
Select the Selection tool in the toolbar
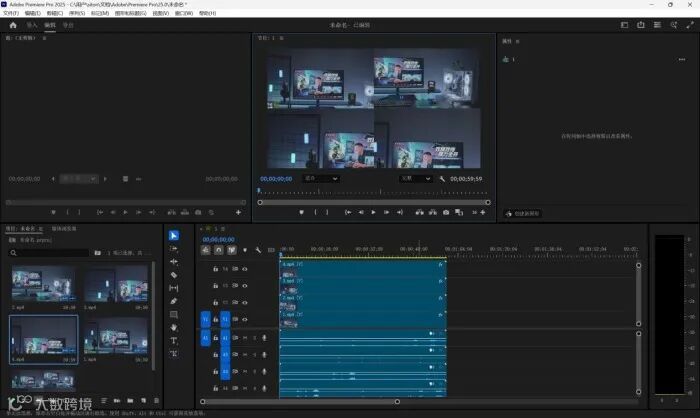pyautogui.click(x=174, y=235)
